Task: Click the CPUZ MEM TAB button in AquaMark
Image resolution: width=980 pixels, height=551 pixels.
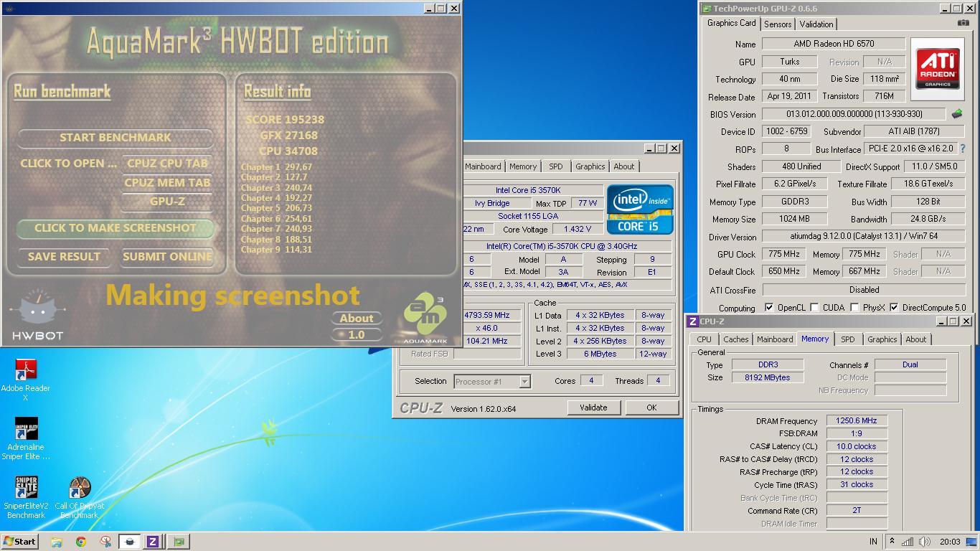Action: pos(167,182)
